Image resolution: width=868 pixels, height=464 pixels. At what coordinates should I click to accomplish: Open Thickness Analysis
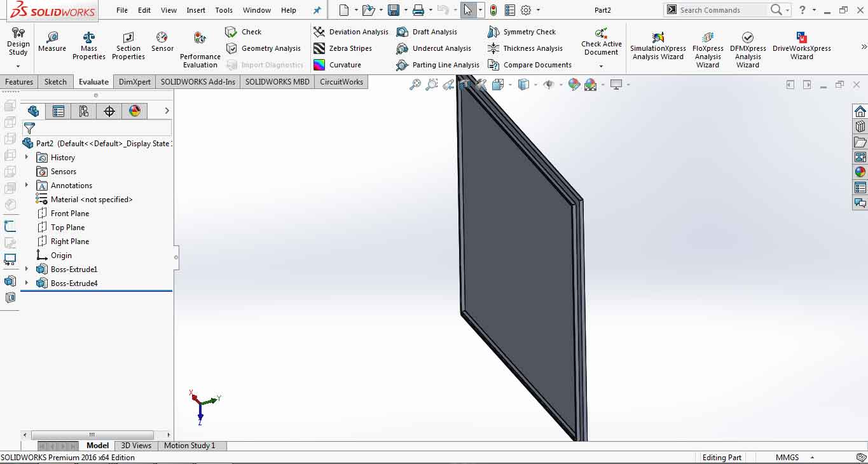coord(525,48)
